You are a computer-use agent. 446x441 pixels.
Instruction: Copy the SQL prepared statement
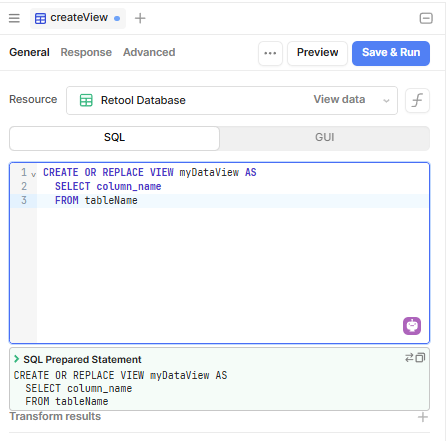click(421, 358)
